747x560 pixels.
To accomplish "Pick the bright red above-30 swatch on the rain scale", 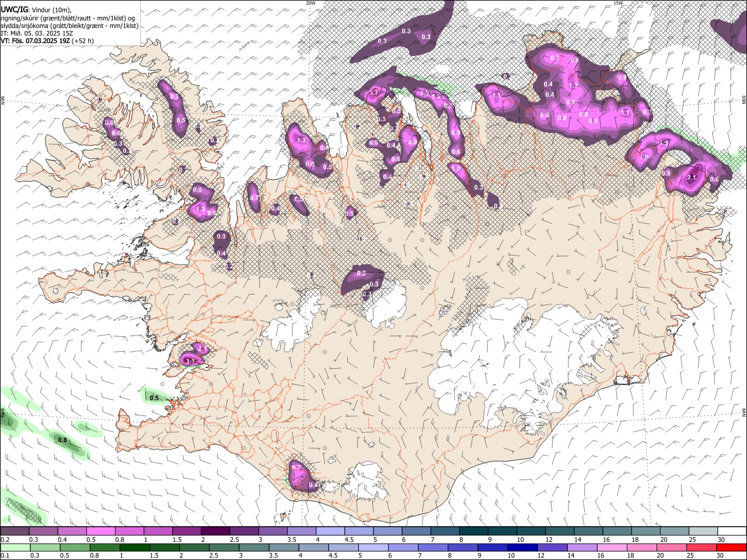I will [731, 547].
